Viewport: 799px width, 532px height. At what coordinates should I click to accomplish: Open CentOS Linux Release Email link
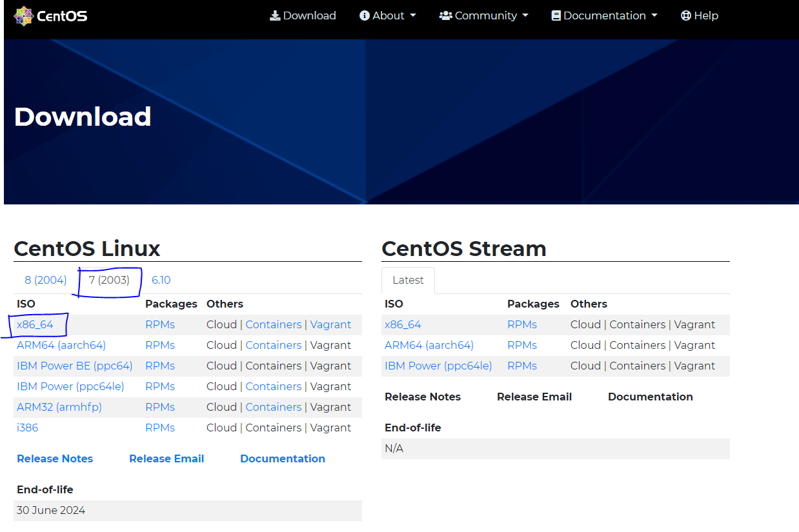(167, 458)
